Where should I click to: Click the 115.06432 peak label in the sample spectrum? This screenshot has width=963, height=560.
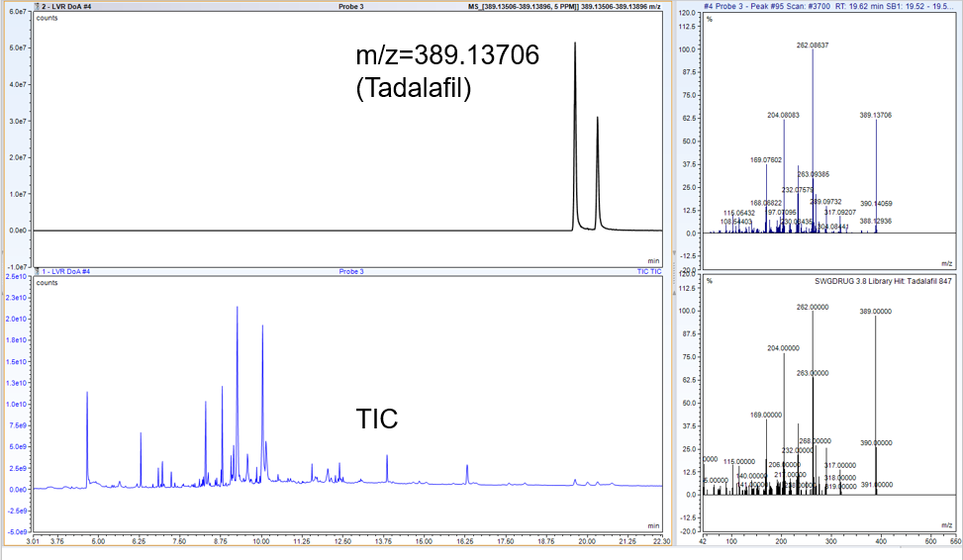click(x=739, y=213)
